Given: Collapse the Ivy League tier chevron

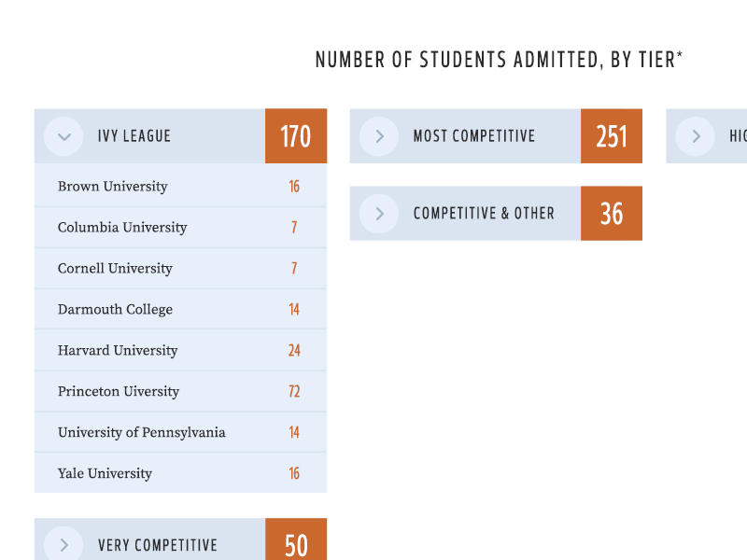Looking at the screenshot, I should [63, 136].
